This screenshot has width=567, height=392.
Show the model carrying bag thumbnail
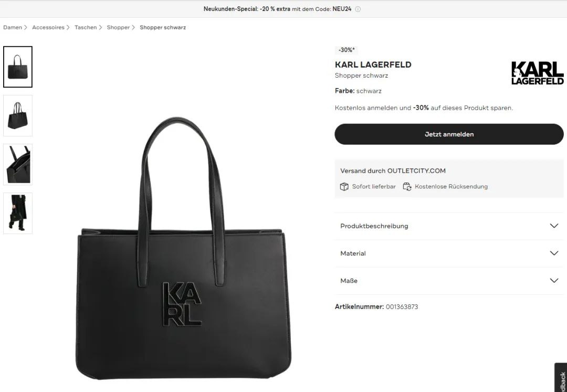tap(18, 213)
